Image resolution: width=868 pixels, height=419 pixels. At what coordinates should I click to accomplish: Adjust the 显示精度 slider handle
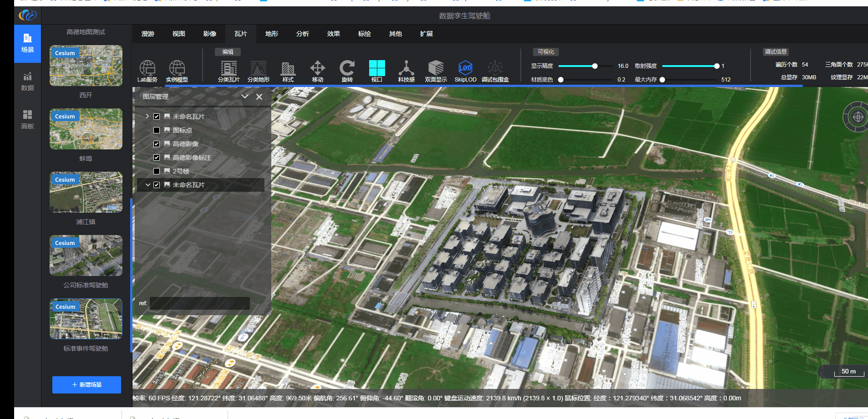(594, 66)
